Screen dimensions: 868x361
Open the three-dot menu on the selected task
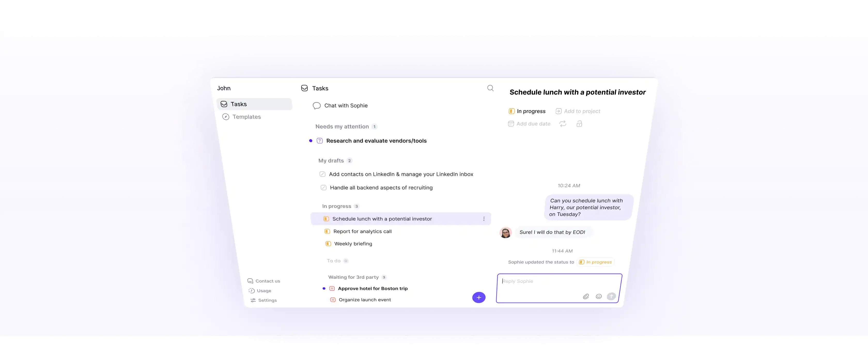484,219
